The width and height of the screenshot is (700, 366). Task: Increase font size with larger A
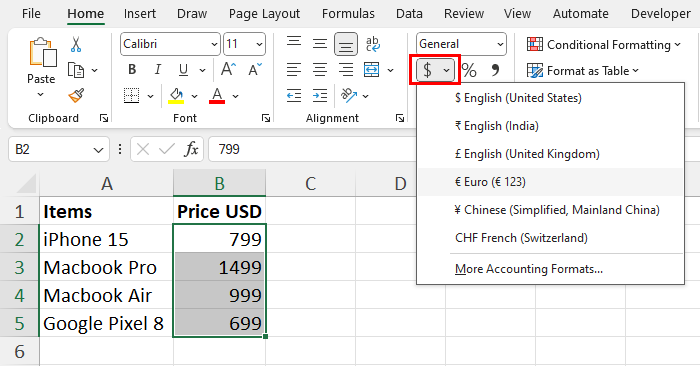[x=228, y=70]
